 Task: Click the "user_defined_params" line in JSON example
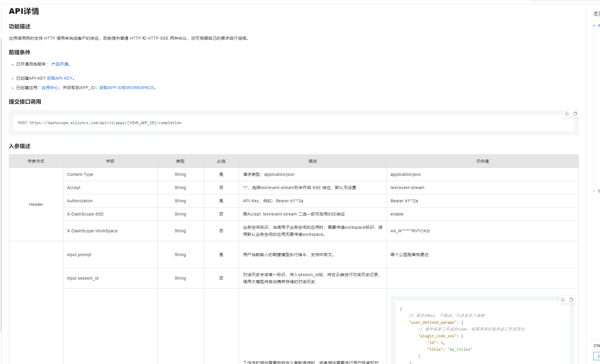click(x=436, y=323)
